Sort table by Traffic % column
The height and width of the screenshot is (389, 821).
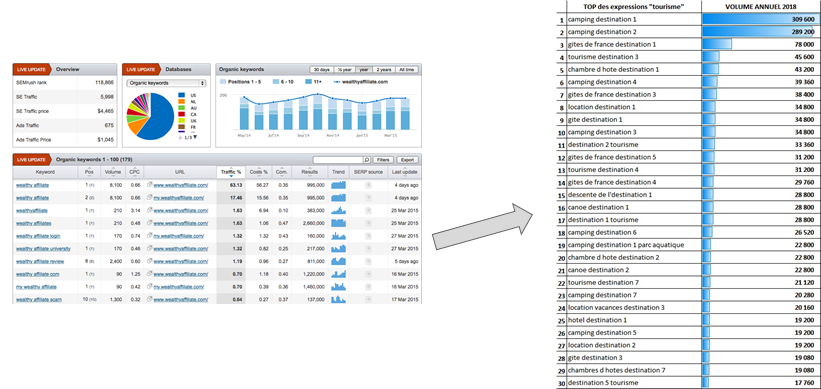click(x=231, y=172)
